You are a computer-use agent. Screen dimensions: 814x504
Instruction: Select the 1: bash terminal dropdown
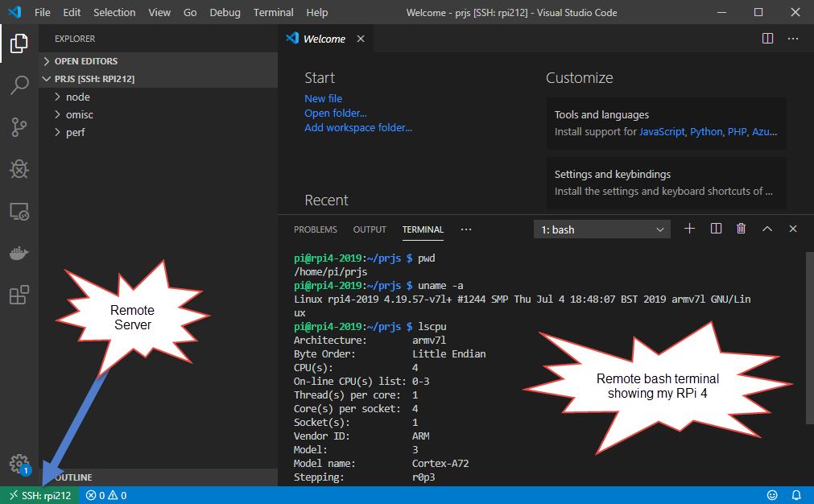(x=601, y=229)
